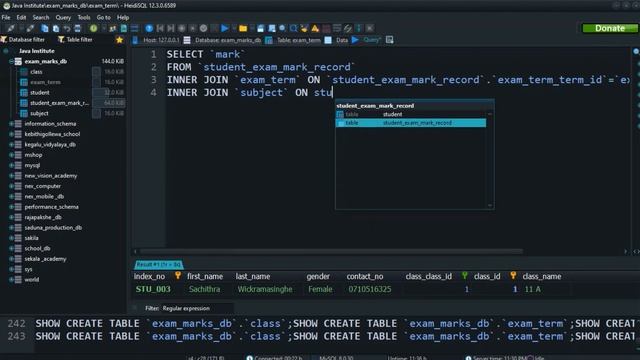The width and height of the screenshot is (640, 360).
Task: Click the autocomplete popup vertical scrollbar
Action: [490, 160]
